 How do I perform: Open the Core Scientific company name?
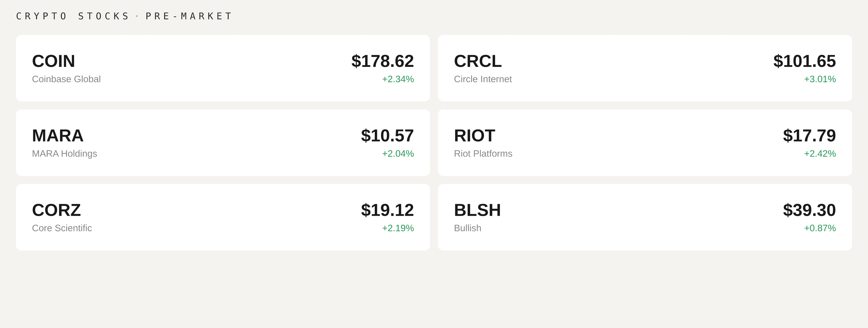[62, 228]
